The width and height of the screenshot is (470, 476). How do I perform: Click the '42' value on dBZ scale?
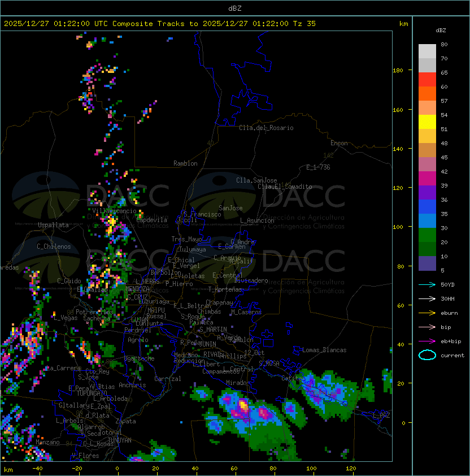(444, 171)
